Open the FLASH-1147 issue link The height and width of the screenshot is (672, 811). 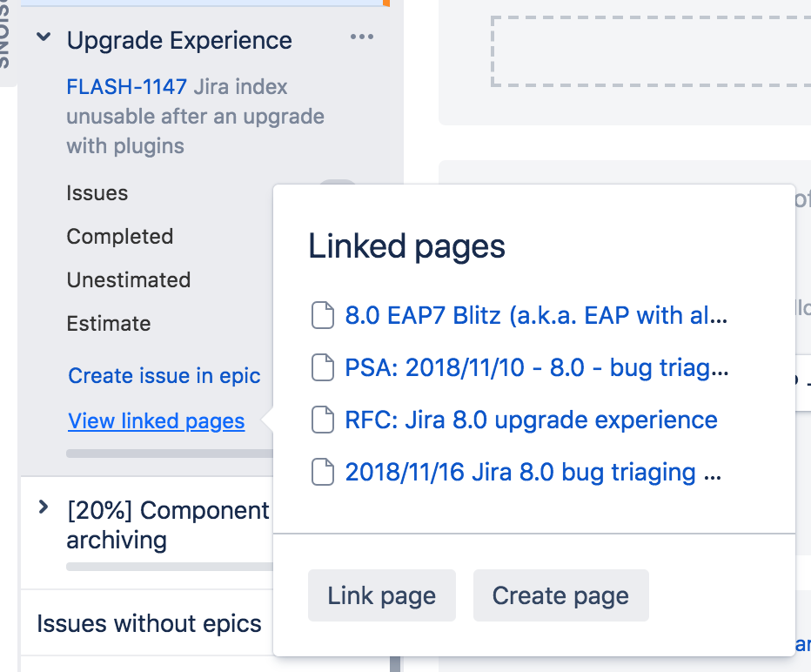[x=127, y=86]
